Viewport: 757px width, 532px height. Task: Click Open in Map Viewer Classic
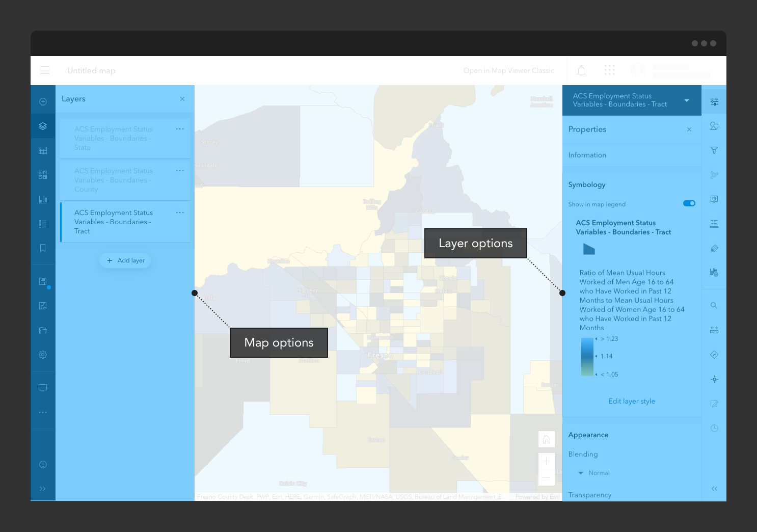tap(508, 70)
